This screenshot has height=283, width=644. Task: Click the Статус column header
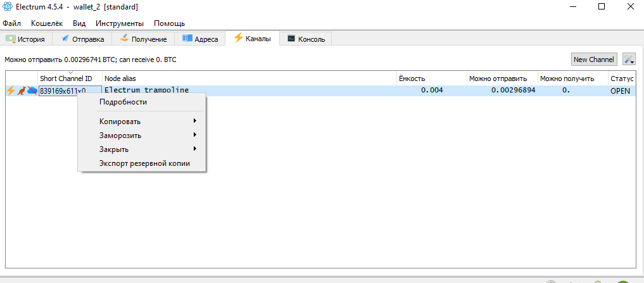622,78
